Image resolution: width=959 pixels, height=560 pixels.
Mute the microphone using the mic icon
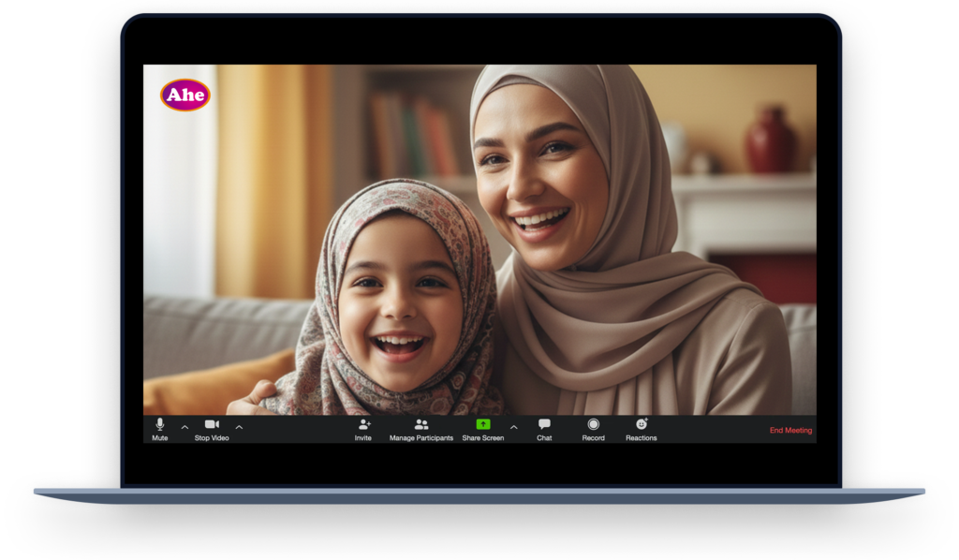(160, 424)
